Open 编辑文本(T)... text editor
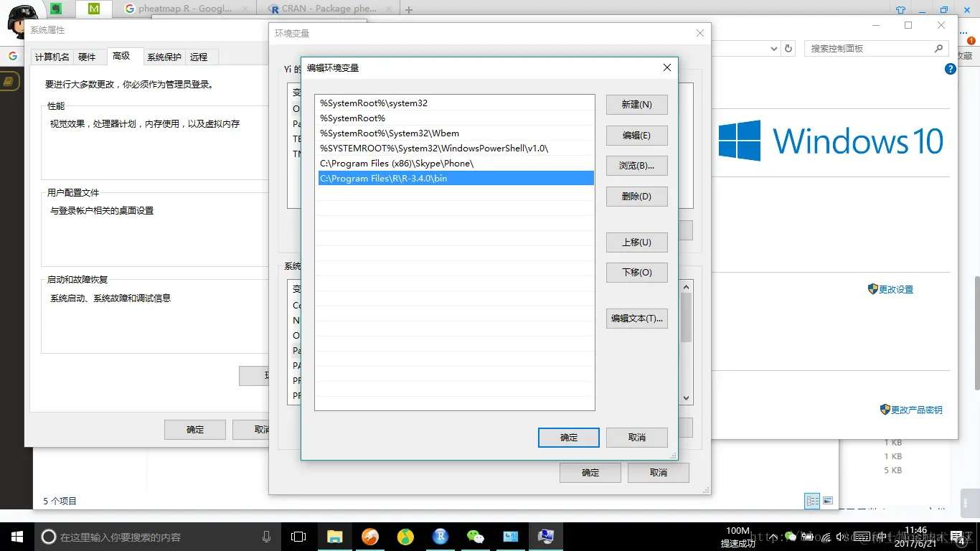Viewport: 980px width, 551px height. pyautogui.click(x=637, y=319)
